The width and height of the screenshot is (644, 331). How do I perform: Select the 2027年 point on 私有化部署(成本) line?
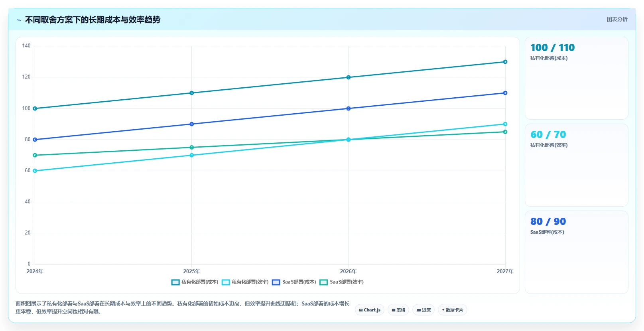pos(505,62)
